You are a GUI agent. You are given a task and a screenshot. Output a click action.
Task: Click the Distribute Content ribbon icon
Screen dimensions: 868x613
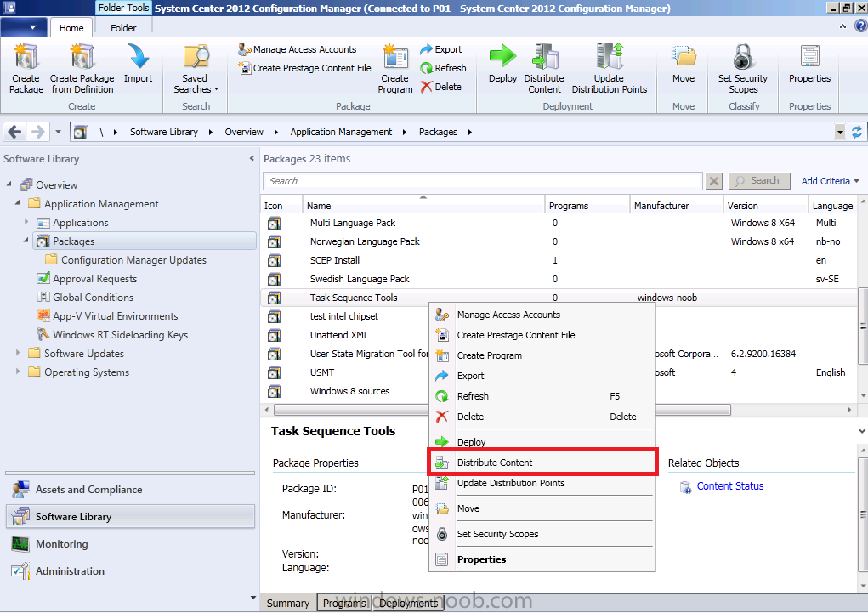click(544, 69)
